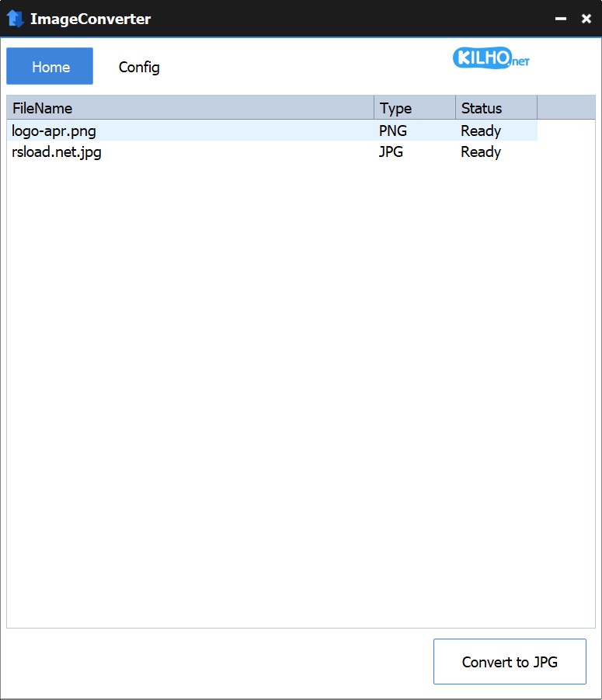Screen dimensions: 602x700
Task: Click the blank header right of Status column
Action: [x=565, y=108]
